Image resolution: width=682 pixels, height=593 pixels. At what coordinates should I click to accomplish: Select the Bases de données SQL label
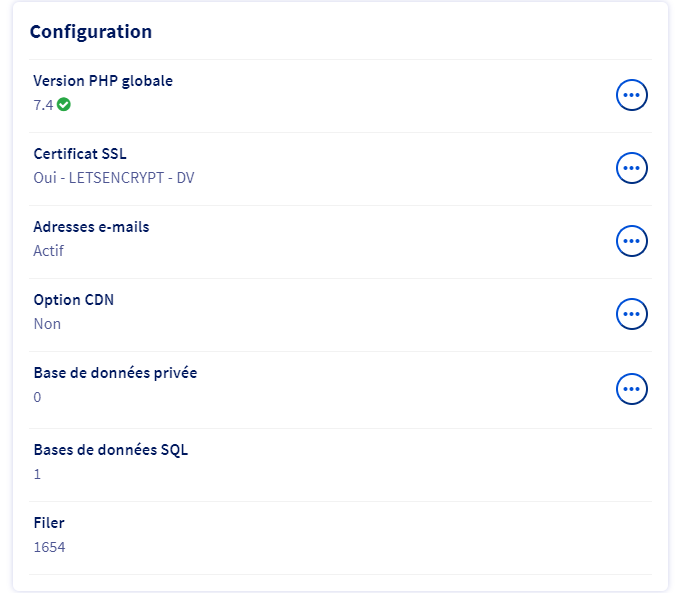(x=111, y=450)
